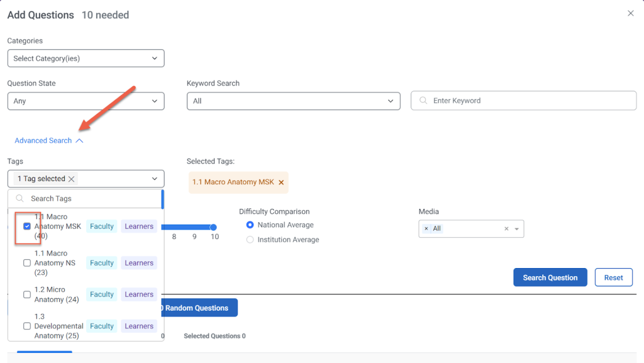
Task: Check the 1.1 Macro Anatomy NS checkbox
Action: 27,263
